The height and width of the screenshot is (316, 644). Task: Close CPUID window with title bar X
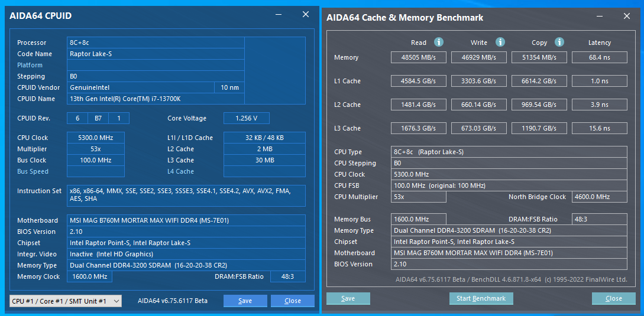tap(306, 15)
